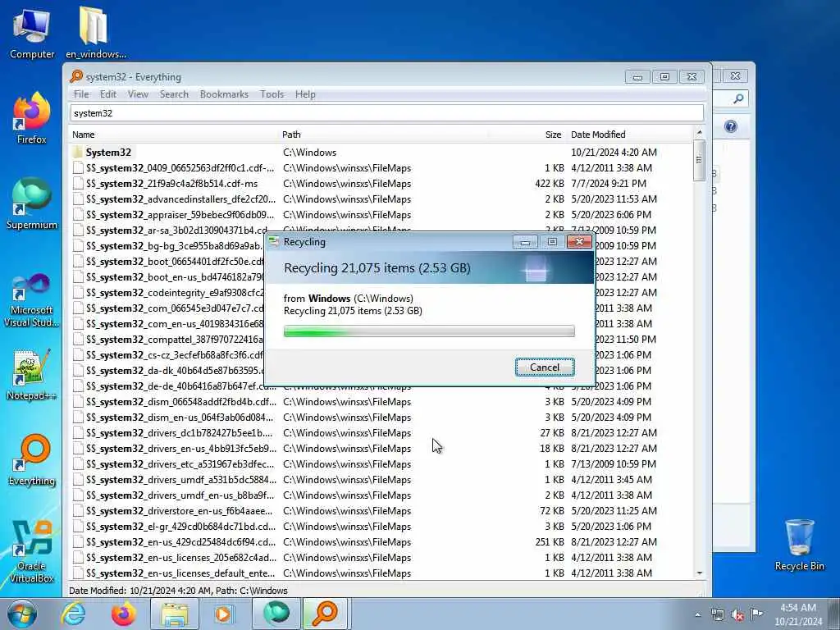Sort results by the Name column
The width and height of the screenshot is (840, 630).
coord(175,135)
